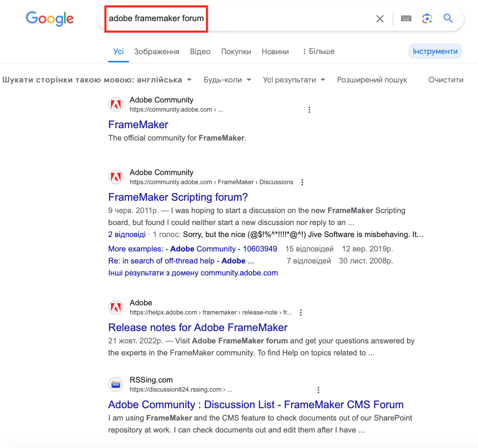Start a search by image with Lens
This screenshot has width=478, height=448.
pos(427,18)
